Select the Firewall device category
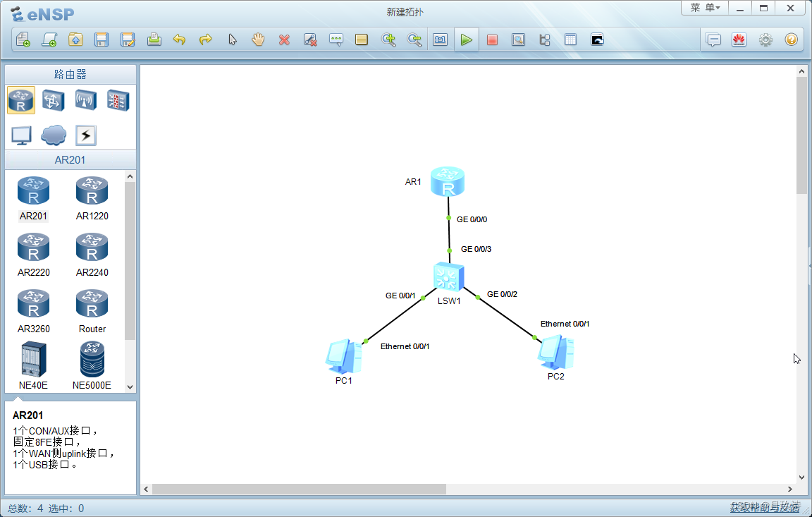This screenshot has width=812, height=517. point(118,100)
